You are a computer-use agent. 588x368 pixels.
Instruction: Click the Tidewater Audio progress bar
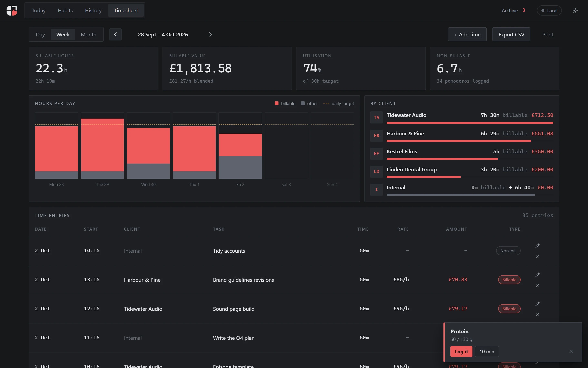click(x=470, y=123)
